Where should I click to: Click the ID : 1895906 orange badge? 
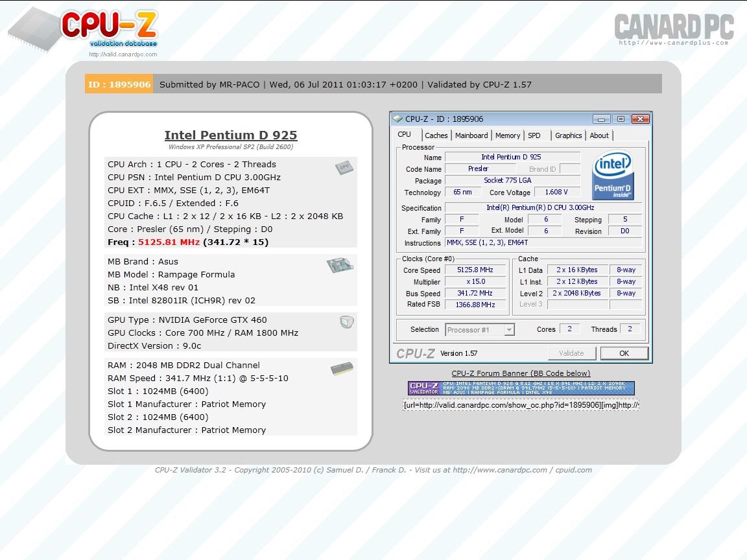[x=119, y=84]
